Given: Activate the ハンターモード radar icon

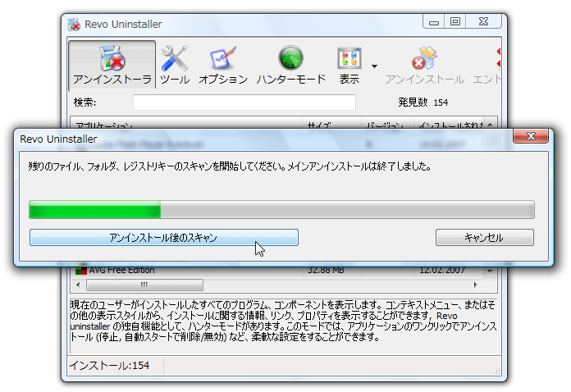Looking at the screenshot, I should (290, 65).
